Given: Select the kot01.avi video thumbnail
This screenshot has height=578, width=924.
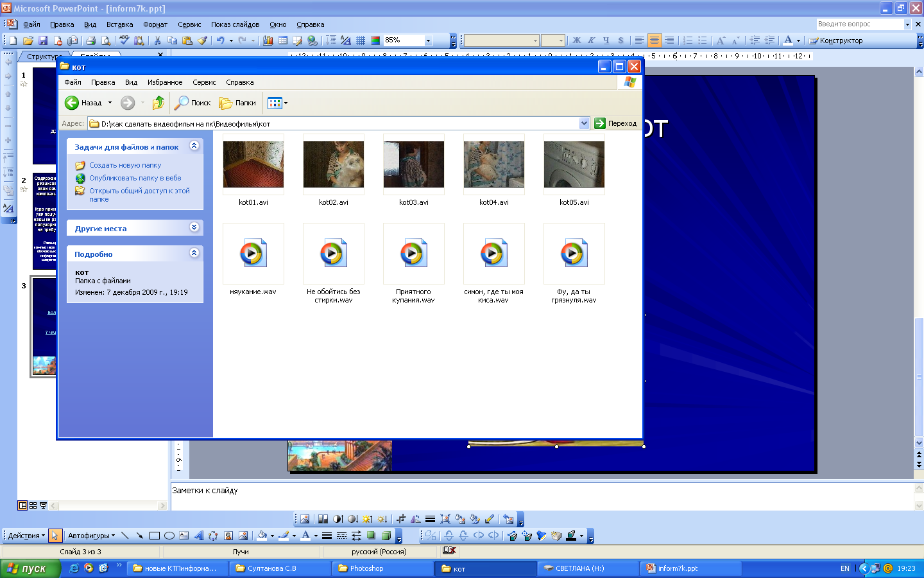Looking at the screenshot, I should click(253, 164).
